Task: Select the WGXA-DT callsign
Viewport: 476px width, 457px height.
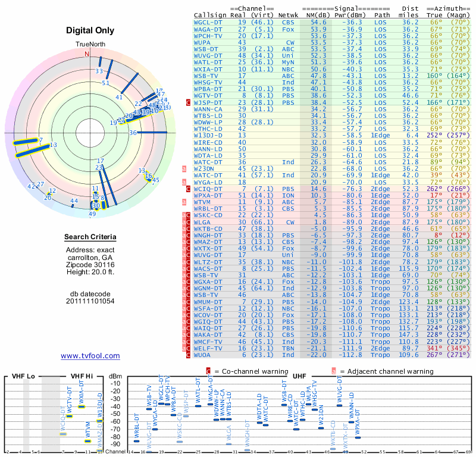Action: (208, 282)
